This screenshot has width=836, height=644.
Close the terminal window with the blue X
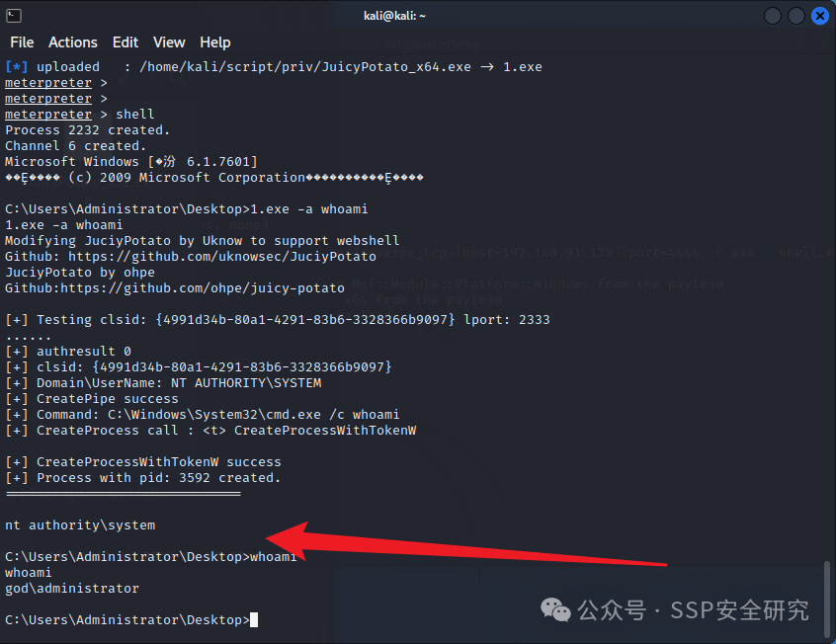pos(820,16)
